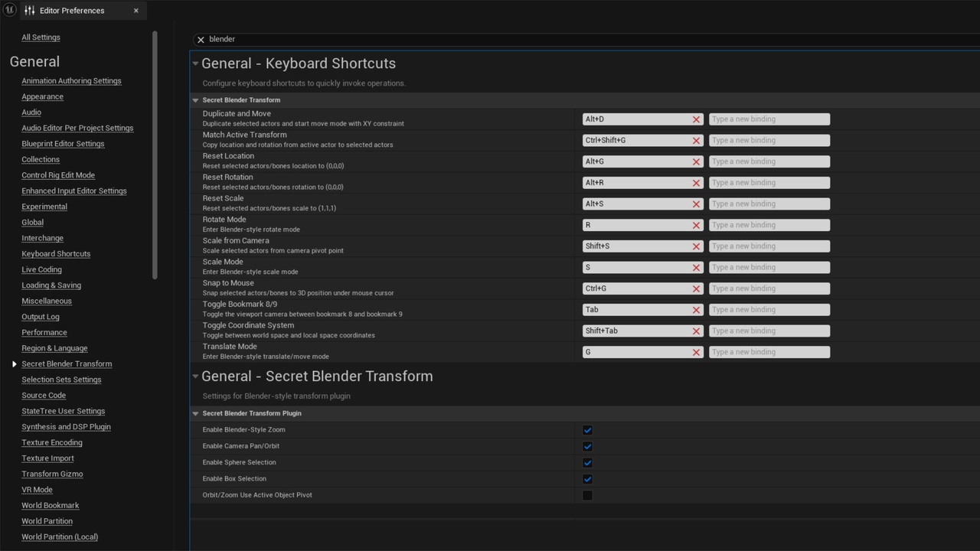The image size is (980, 551).
Task: Click new binding field for Snap to Mouse
Action: pyautogui.click(x=769, y=289)
